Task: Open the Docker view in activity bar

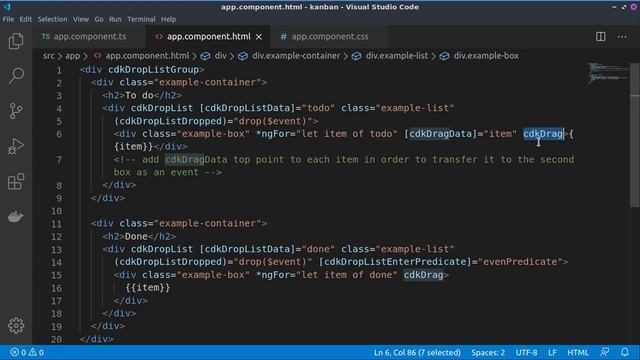Action: pos(16,216)
